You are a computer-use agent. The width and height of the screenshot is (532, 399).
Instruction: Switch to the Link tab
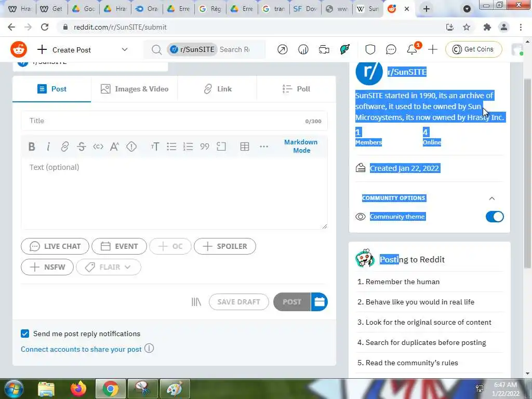pos(217,89)
